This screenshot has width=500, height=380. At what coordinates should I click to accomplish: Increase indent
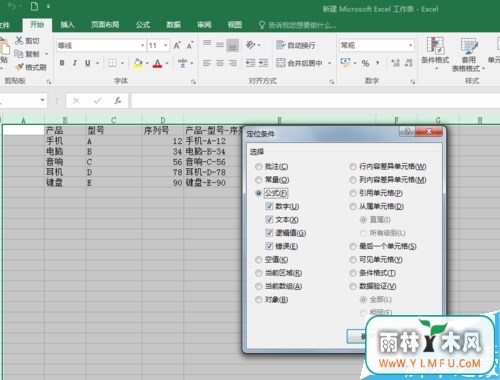point(263,63)
